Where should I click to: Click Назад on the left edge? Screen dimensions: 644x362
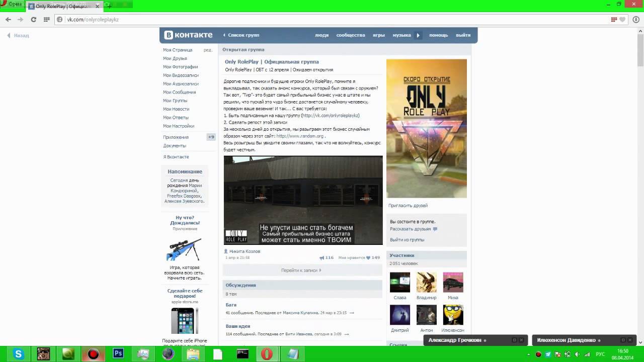click(18, 36)
